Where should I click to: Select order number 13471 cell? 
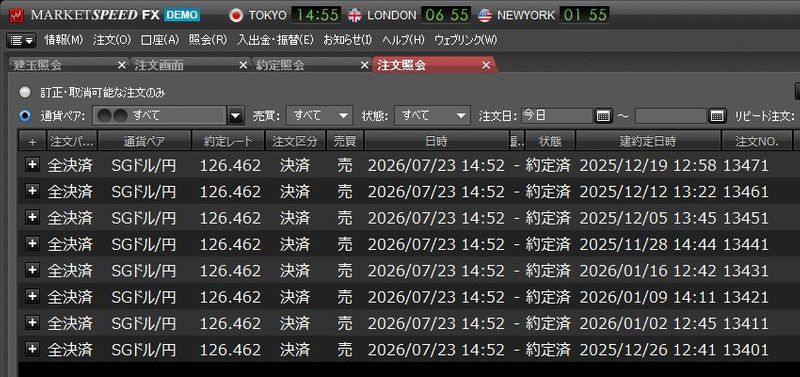[x=746, y=165]
